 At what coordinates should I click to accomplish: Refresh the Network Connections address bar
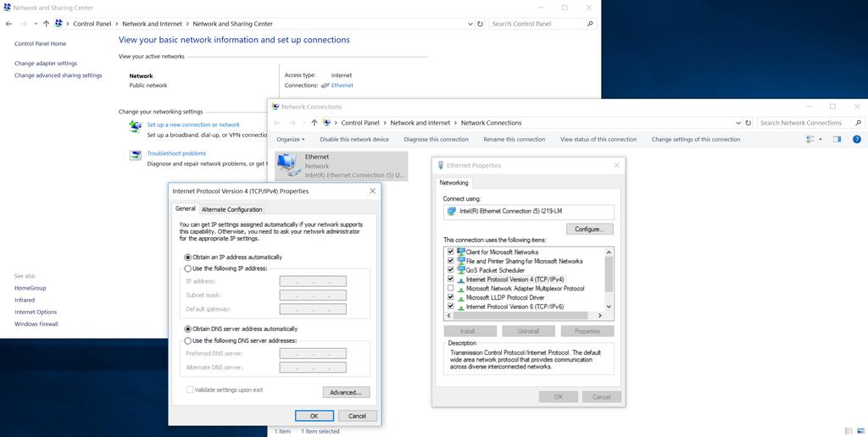point(748,123)
